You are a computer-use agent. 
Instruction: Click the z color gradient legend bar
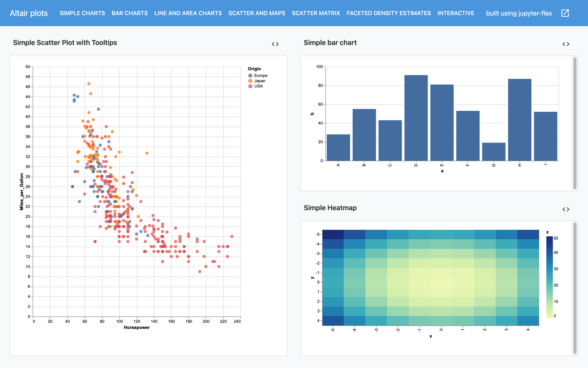click(549, 277)
